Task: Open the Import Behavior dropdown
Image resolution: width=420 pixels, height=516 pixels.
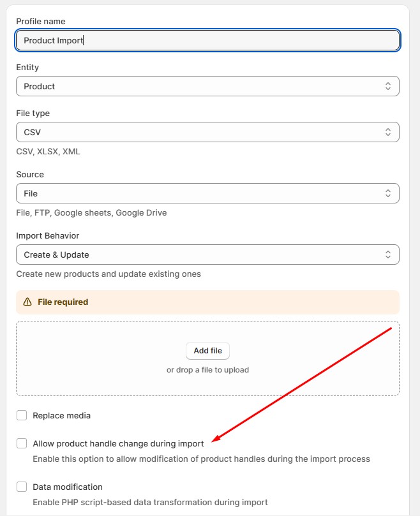Action: [207, 254]
